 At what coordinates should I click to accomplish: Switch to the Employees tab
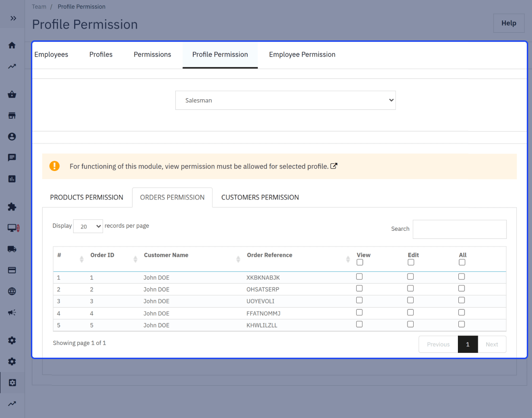(x=51, y=55)
